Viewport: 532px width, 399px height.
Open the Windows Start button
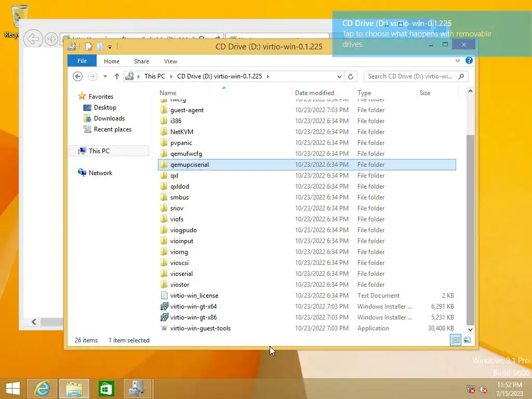pos(13,389)
